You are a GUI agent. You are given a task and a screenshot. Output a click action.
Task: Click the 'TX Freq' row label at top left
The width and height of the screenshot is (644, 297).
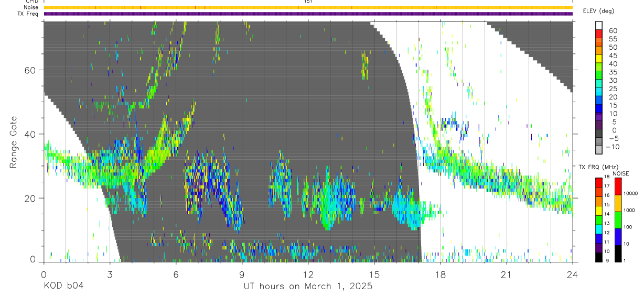(28, 14)
